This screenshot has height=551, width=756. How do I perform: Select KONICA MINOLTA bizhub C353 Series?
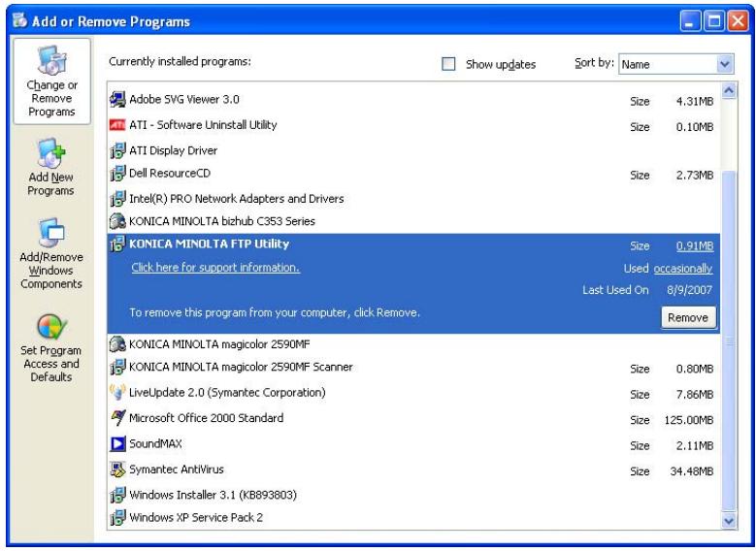[413, 221]
